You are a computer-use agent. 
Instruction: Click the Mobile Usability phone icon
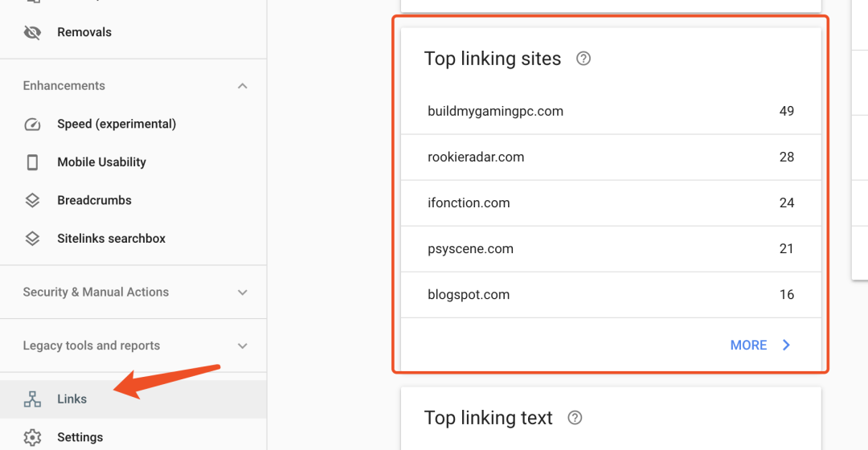(32, 162)
